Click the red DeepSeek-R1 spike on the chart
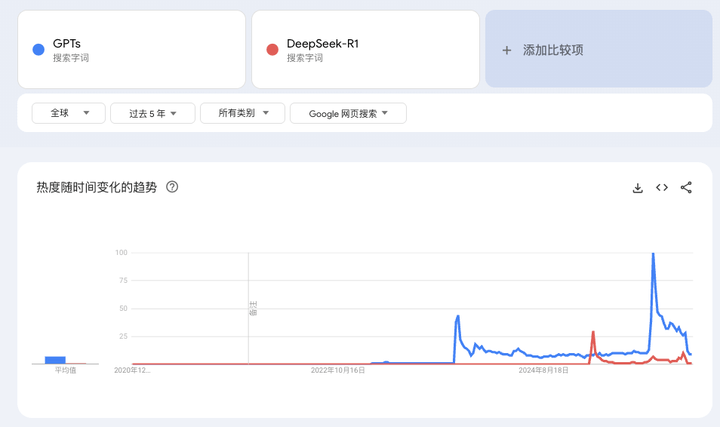The height and width of the screenshot is (427, 720). pyautogui.click(x=593, y=333)
